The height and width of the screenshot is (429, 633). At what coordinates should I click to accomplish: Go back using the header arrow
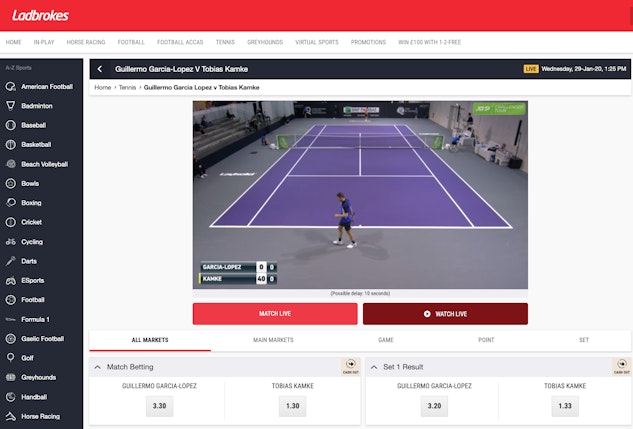coord(100,69)
